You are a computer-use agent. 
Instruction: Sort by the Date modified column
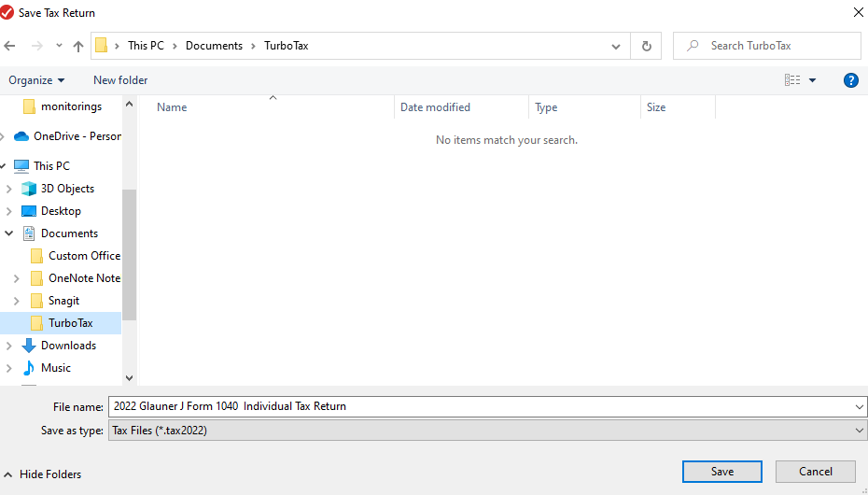(x=462, y=107)
